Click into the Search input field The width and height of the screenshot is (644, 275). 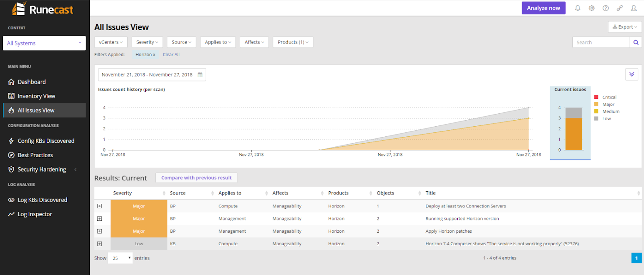click(x=601, y=42)
